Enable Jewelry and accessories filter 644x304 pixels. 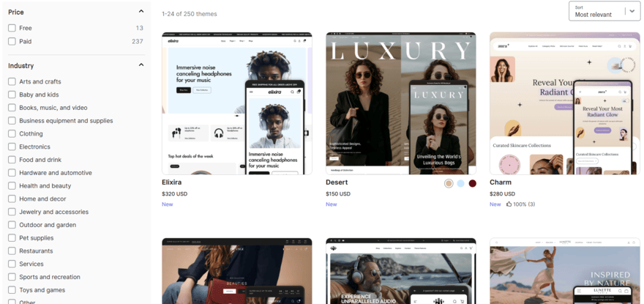tap(12, 212)
